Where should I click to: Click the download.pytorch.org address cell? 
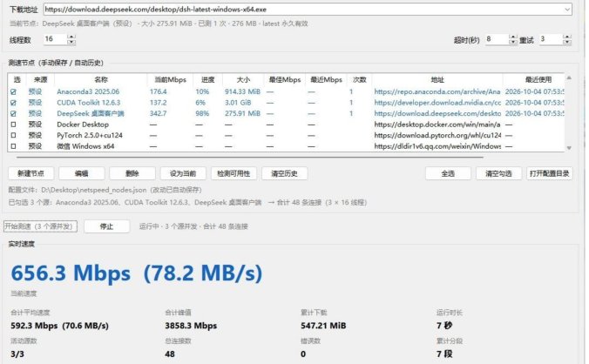tap(437, 135)
